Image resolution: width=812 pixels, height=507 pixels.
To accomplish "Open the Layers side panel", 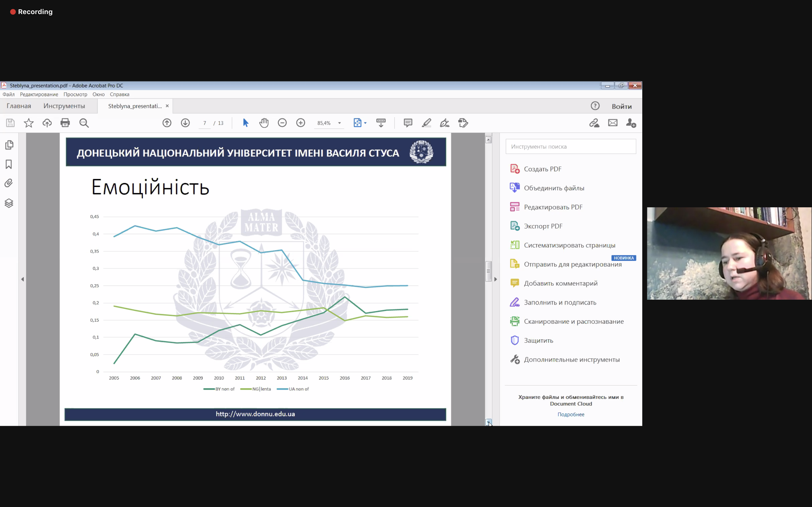I will (9, 203).
